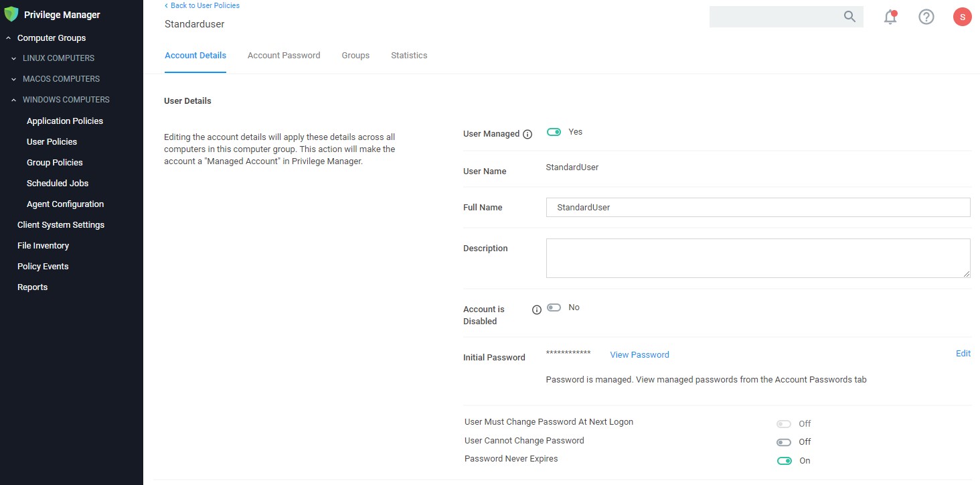980x485 pixels.
Task: Open Policy Events in sidebar
Action: point(43,267)
